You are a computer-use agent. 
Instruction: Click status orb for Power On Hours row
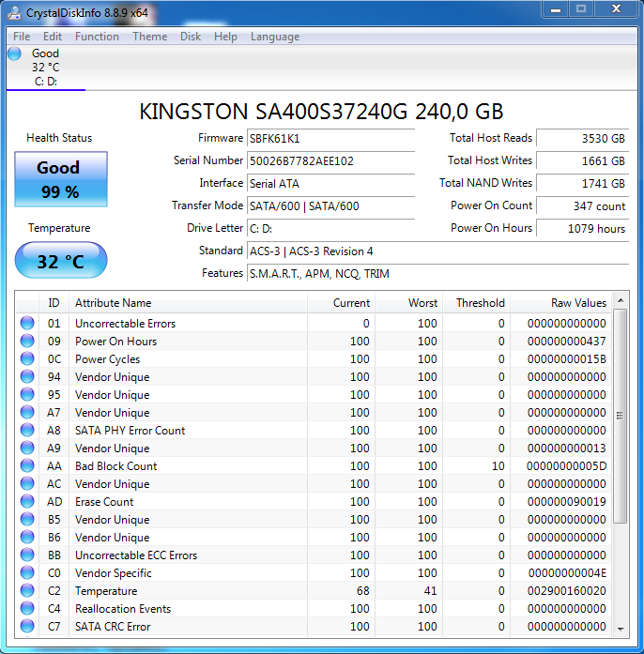pos(27,342)
